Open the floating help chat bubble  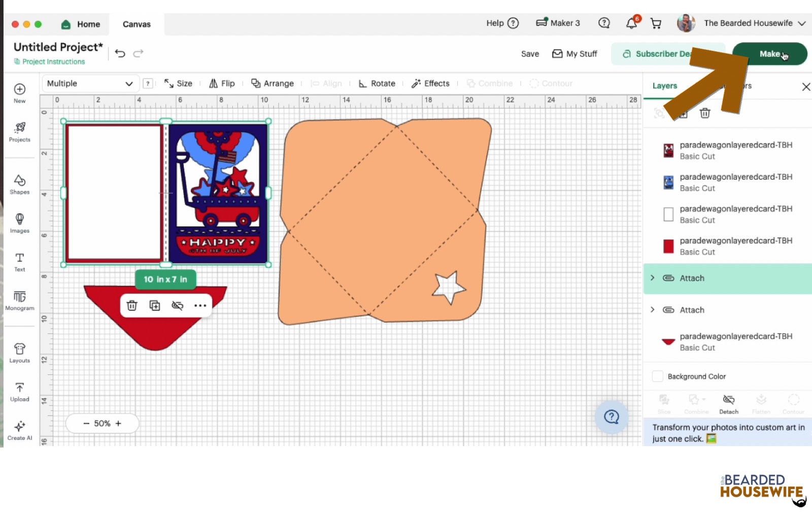point(612,417)
